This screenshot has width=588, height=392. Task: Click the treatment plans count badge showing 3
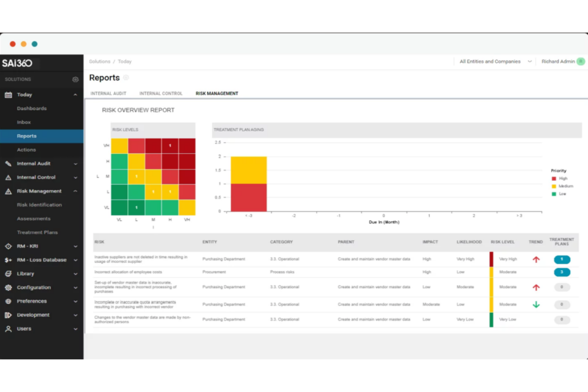coord(562,272)
